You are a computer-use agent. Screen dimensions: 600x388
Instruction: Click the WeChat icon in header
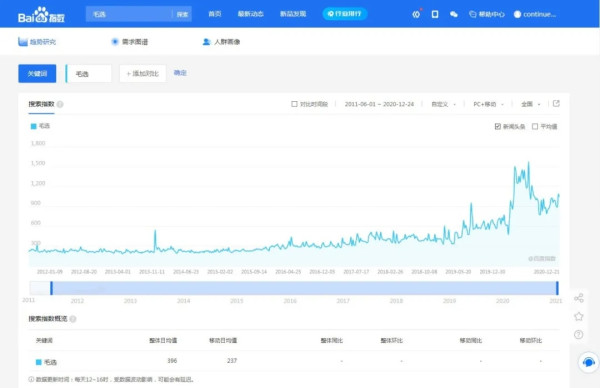[454, 14]
